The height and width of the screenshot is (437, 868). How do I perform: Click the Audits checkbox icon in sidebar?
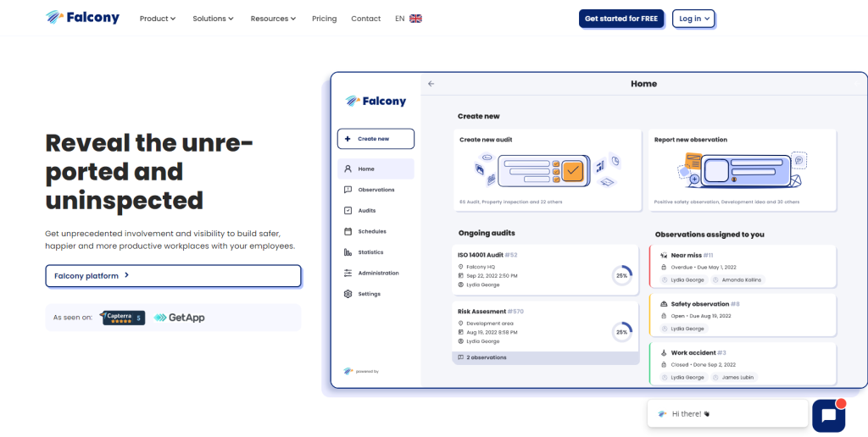(x=348, y=211)
